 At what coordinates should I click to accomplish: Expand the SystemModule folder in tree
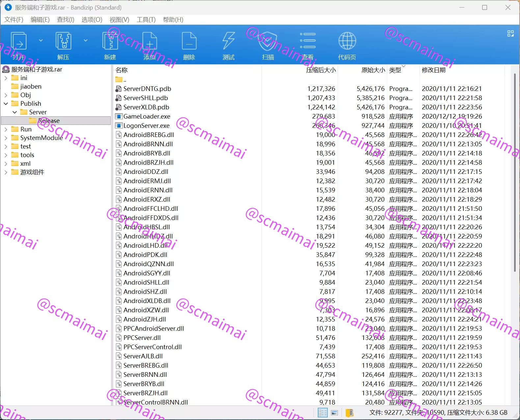pos(6,138)
